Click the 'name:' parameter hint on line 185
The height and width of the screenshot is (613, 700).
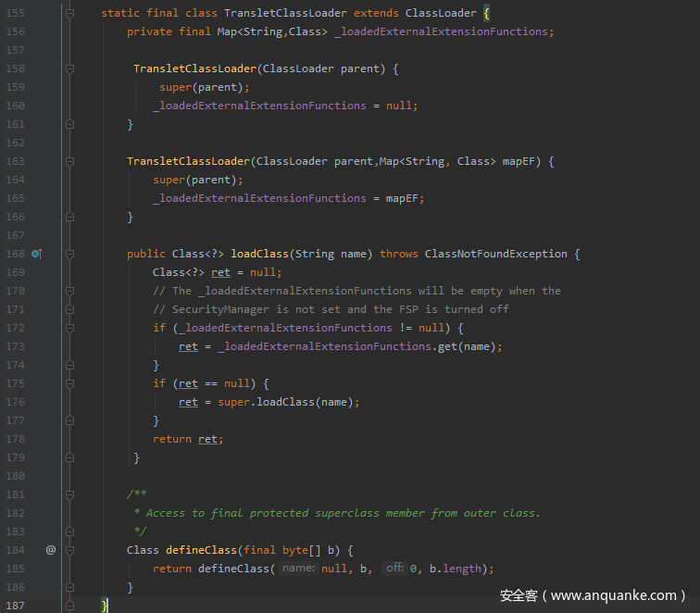[299, 569]
